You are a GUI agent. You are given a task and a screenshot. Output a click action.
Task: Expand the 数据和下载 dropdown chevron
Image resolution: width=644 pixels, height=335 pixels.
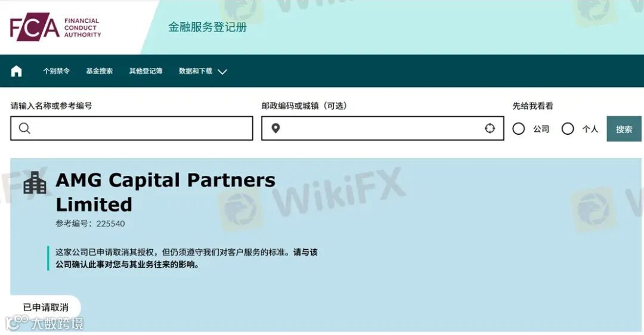pyautogui.click(x=222, y=72)
